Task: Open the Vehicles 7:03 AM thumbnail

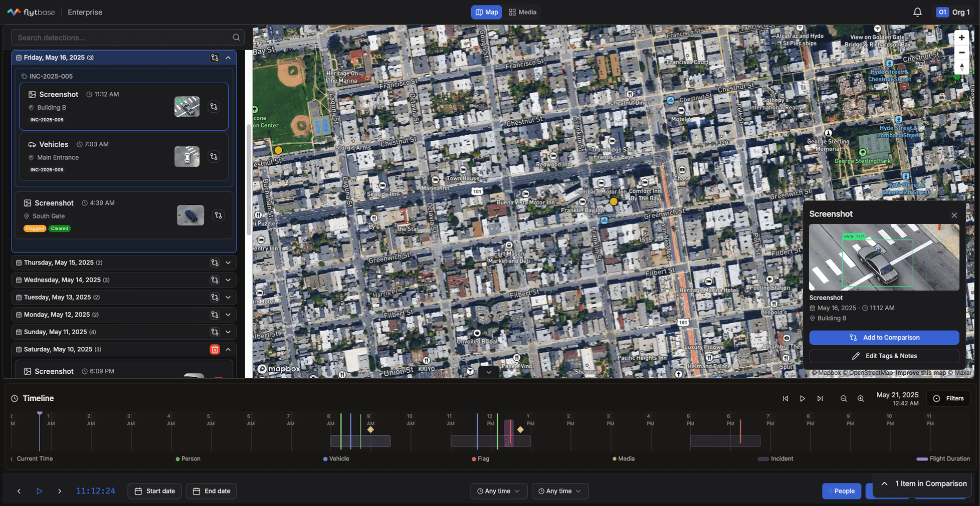Action: (x=187, y=157)
